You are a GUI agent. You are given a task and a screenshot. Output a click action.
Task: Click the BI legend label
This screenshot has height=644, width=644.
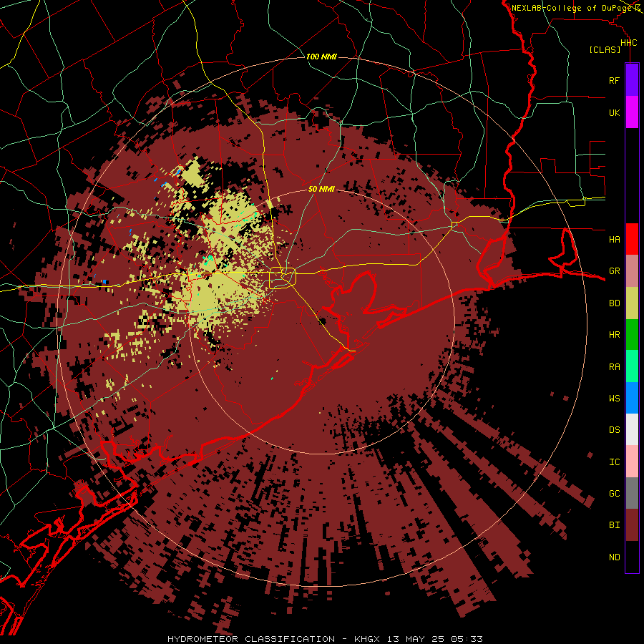coord(614,525)
